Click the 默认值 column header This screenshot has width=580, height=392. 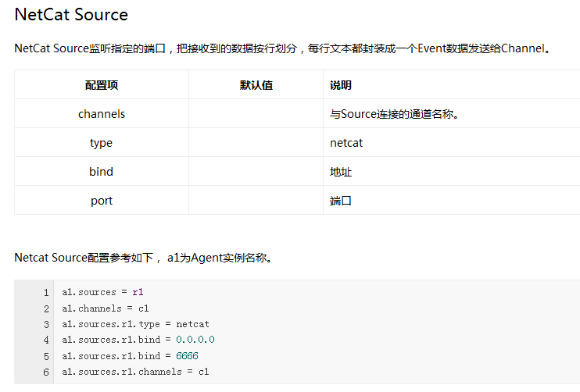(x=256, y=85)
